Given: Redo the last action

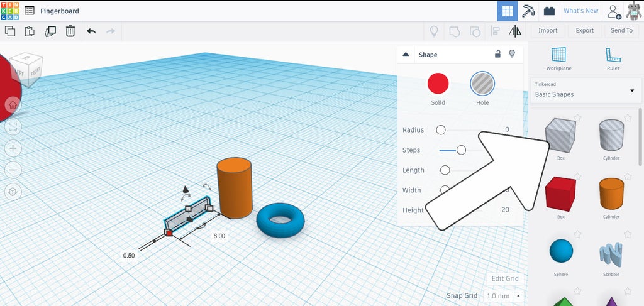Looking at the screenshot, I should [111, 31].
